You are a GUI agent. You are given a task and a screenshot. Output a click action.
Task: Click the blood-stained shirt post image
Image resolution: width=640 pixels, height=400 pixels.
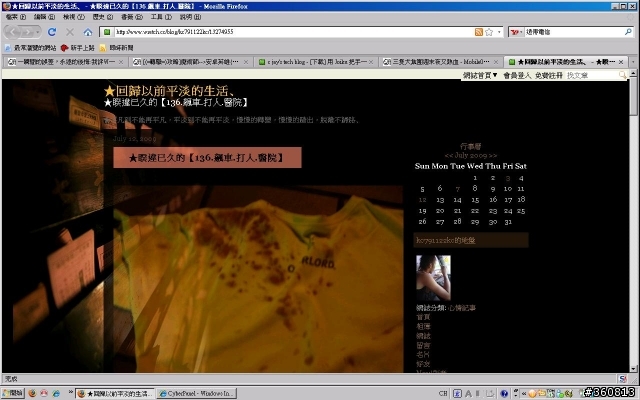[258, 279]
